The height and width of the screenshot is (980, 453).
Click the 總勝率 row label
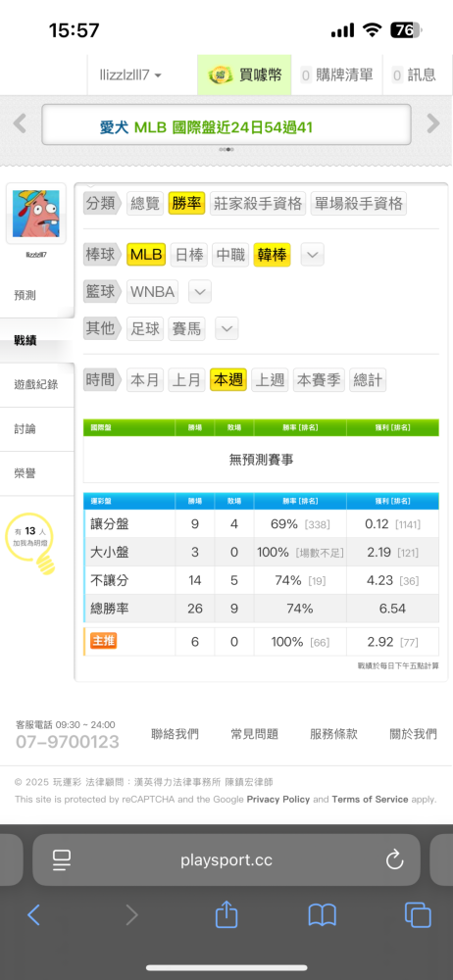(x=110, y=609)
